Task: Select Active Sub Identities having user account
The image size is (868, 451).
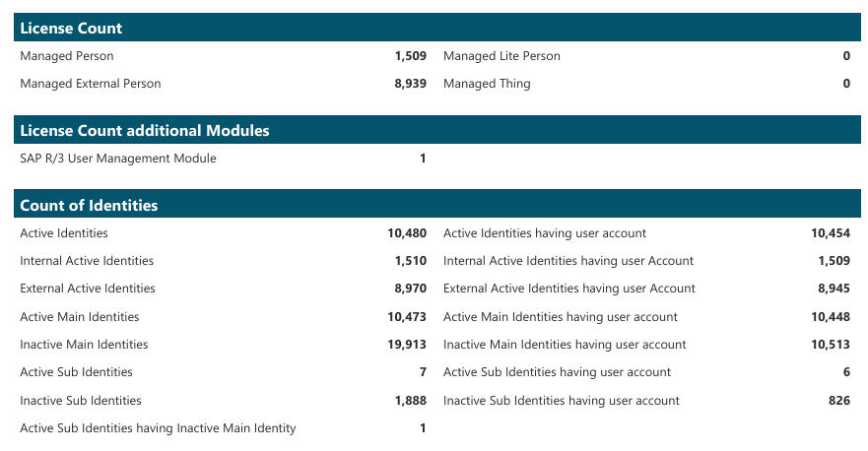Action: (x=557, y=372)
